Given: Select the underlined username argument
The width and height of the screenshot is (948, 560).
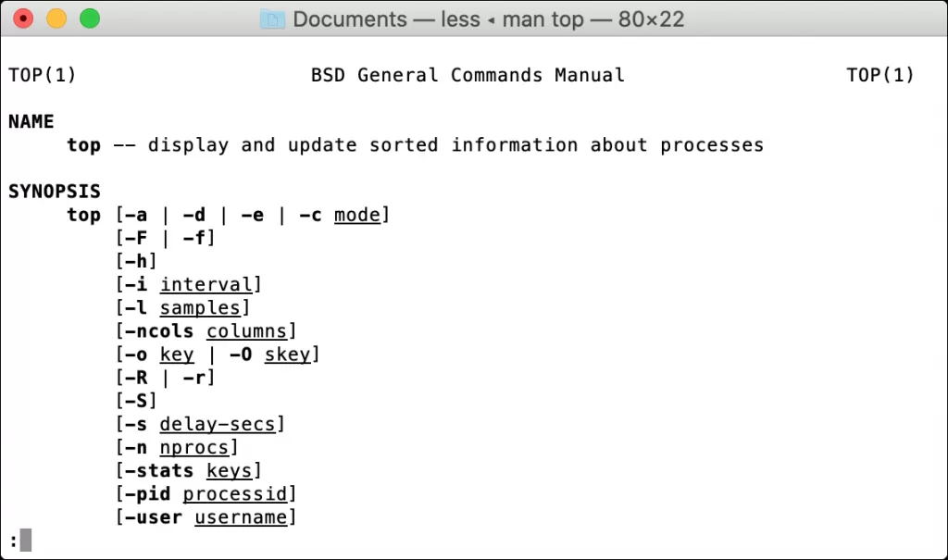Looking at the screenshot, I should [x=243, y=516].
